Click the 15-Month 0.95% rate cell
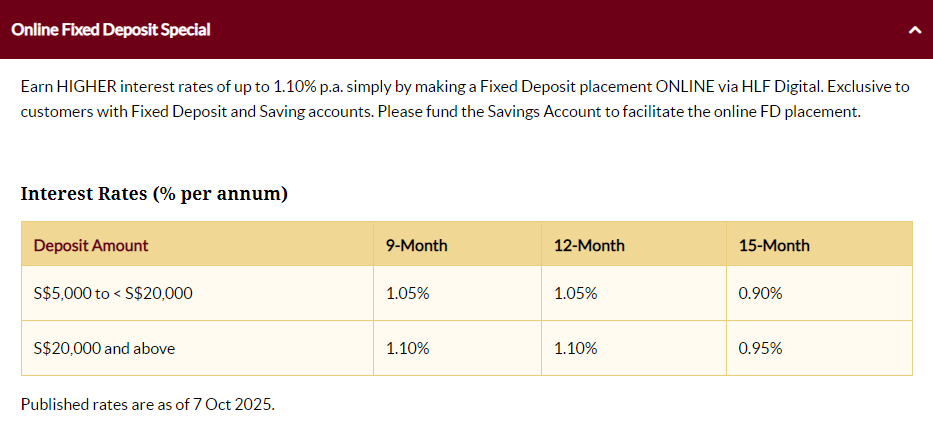 760,348
